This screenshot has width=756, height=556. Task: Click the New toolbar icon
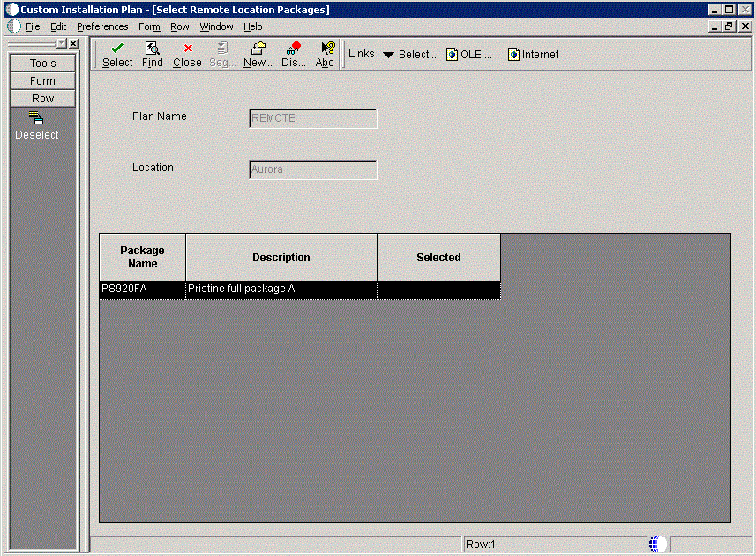coord(258,48)
